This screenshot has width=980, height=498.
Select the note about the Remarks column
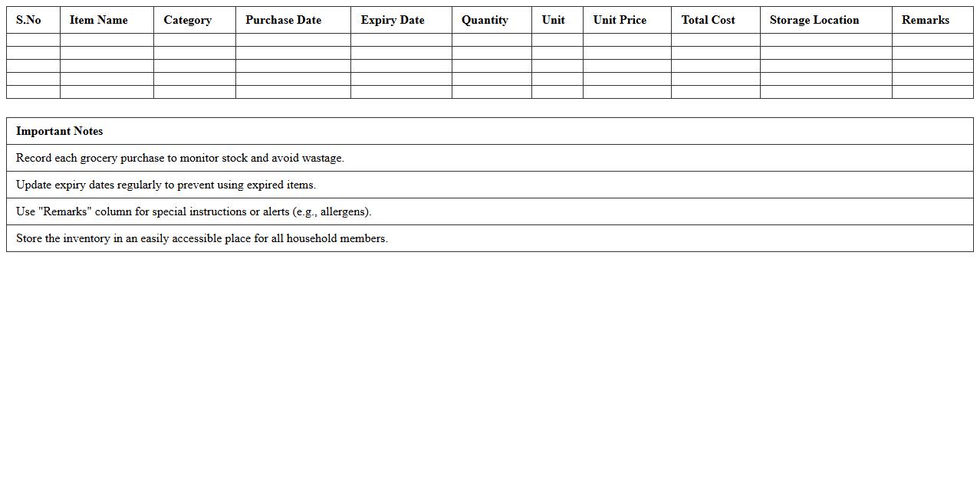tap(193, 211)
